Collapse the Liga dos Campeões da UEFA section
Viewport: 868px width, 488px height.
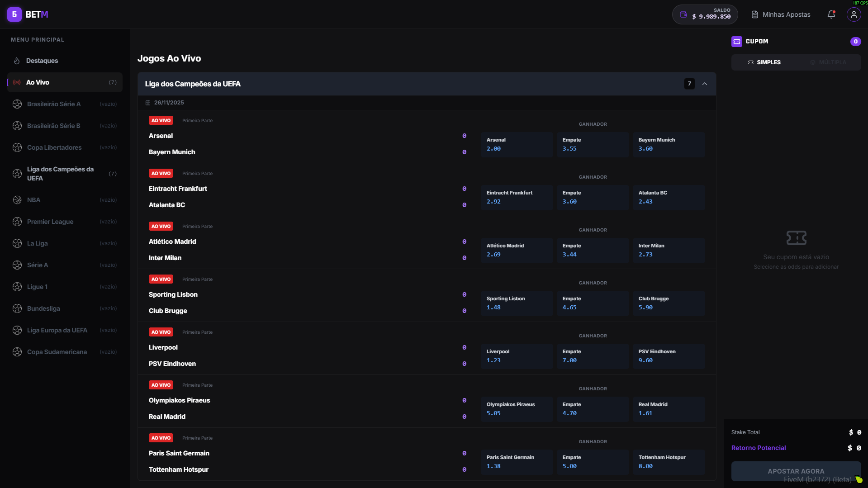705,84
